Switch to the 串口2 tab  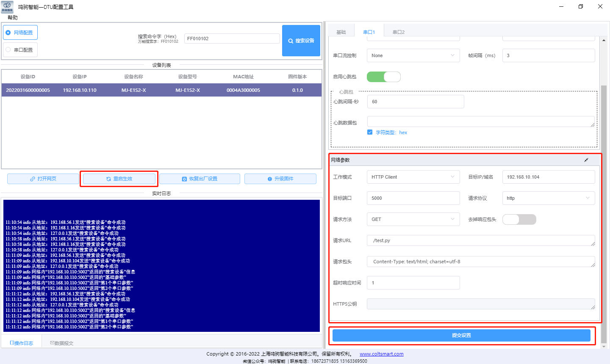[399, 32]
